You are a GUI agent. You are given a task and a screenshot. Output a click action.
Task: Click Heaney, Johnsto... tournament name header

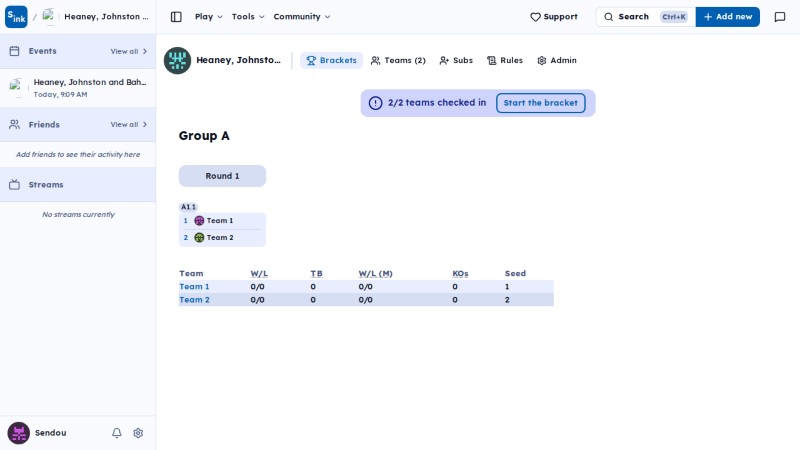238,60
